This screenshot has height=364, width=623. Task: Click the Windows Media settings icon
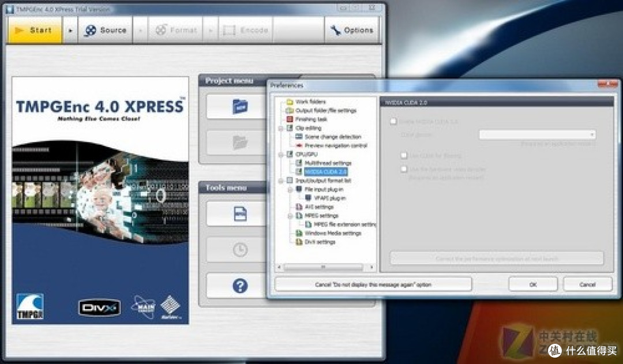pos(299,233)
